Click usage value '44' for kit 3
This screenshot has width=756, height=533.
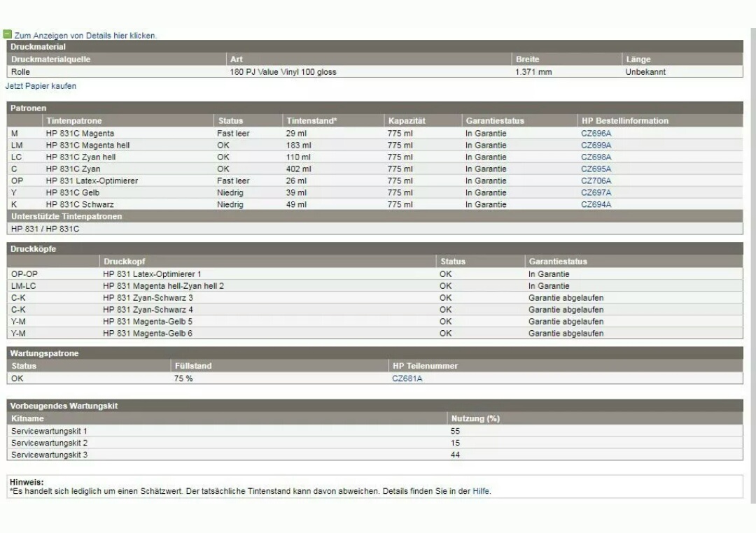pos(455,455)
